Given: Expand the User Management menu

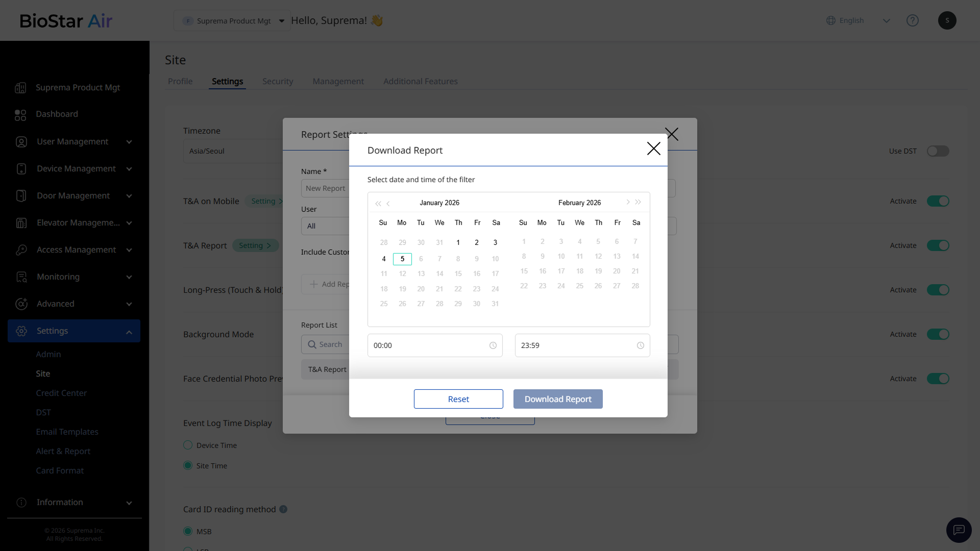Looking at the screenshot, I should click(x=129, y=142).
